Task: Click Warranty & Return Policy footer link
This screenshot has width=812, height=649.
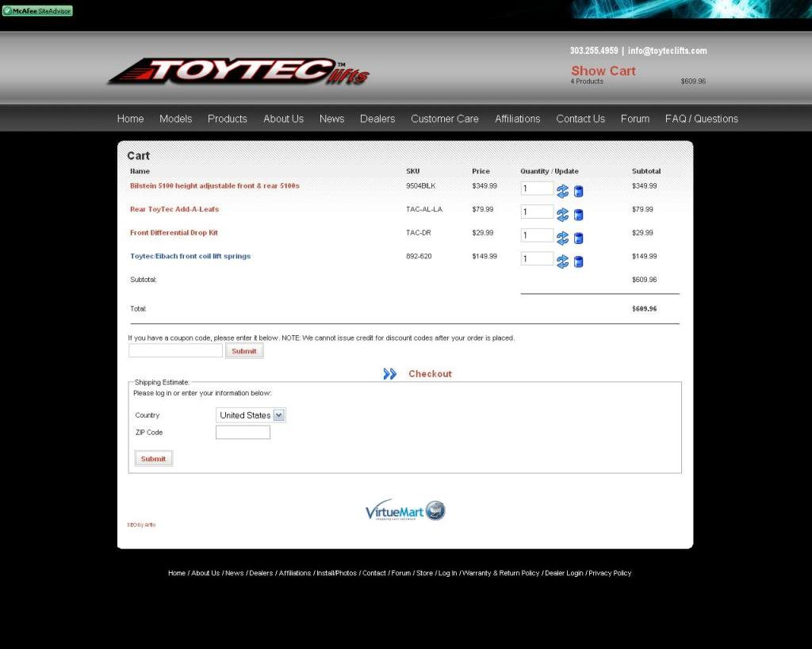Action: (x=501, y=573)
